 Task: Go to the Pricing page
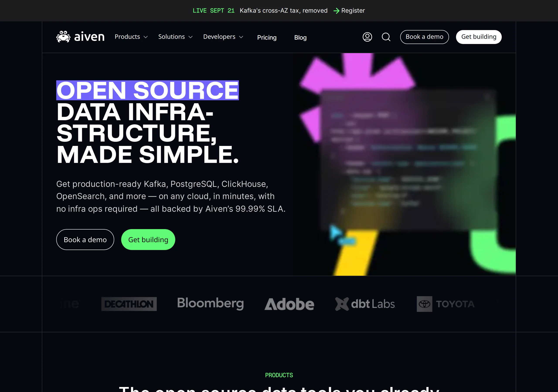pos(267,37)
